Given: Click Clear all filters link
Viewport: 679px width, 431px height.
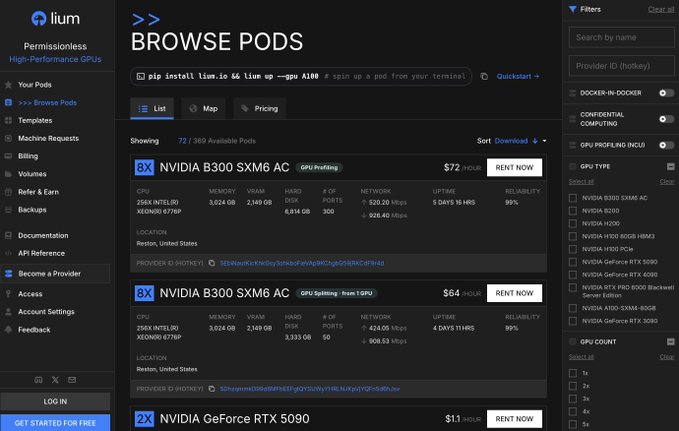Looking at the screenshot, I should pos(661,9).
